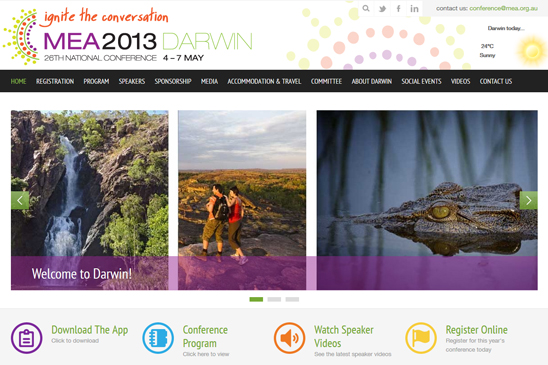Open the Speakers menu item
Viewport: 548px width, 365px height.
tap(132, 81)
